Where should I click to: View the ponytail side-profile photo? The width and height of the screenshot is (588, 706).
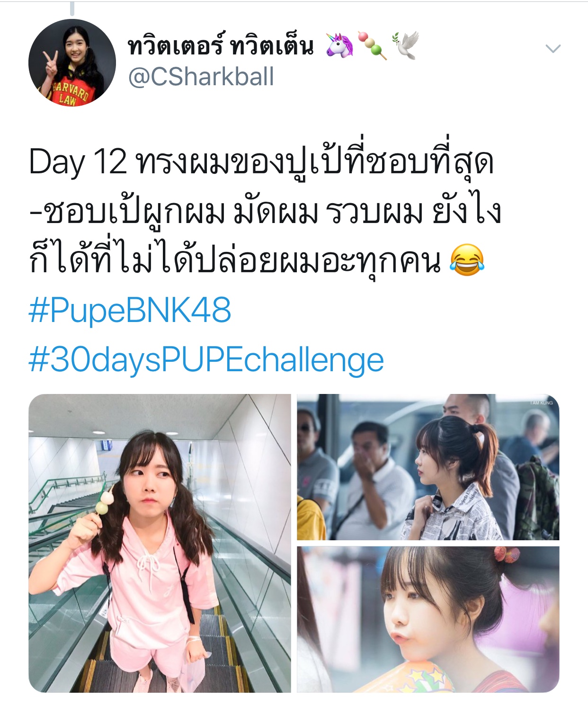pos(428,467)
